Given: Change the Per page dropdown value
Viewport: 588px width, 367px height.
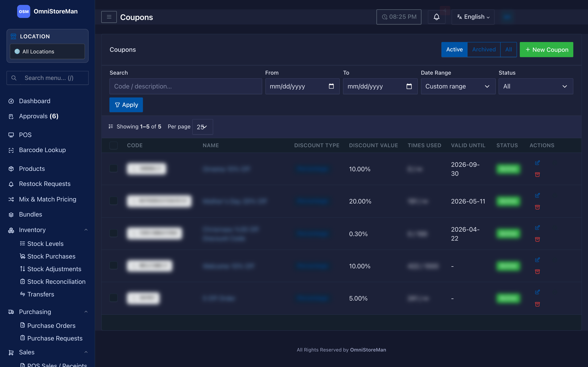Looking at the screenshot, I should (x=202, y=127).
